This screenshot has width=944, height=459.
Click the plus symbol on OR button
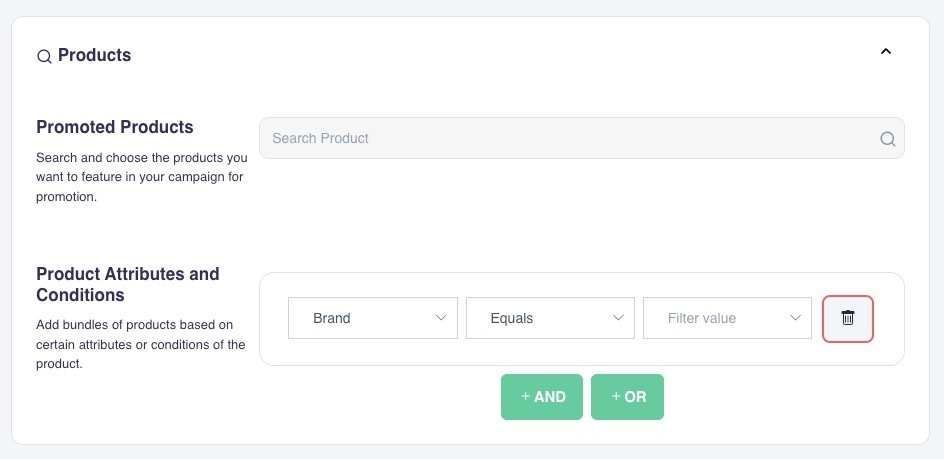(x=616, y=397)
